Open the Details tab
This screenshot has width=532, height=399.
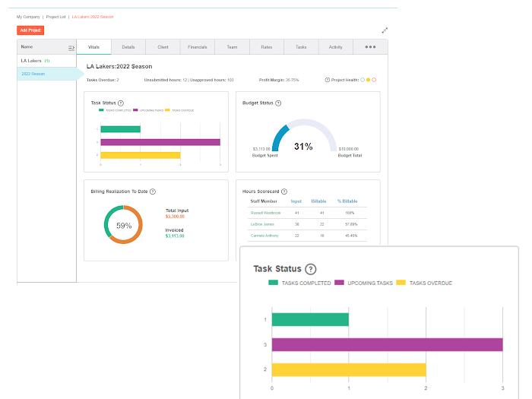pos(128,47)
